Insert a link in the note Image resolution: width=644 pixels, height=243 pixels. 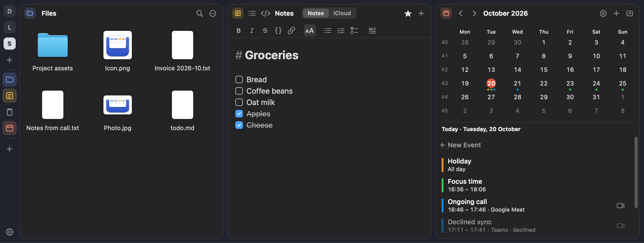pos(291,31)
